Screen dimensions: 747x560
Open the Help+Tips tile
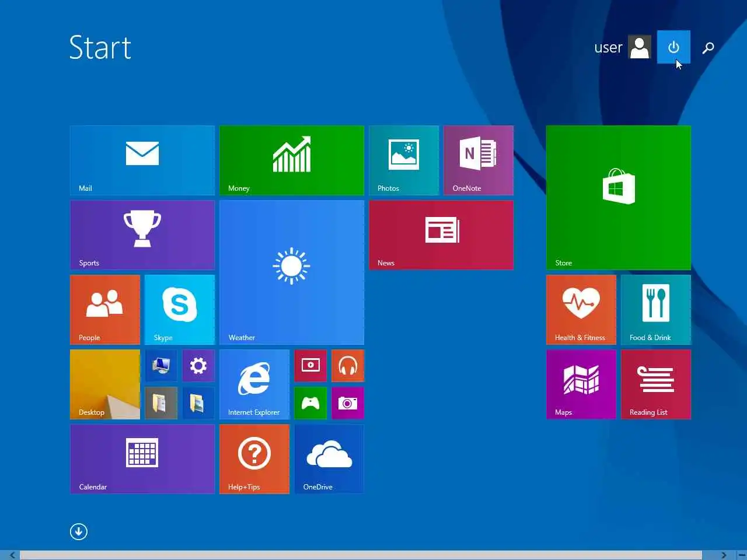click(x=254, y=459)
